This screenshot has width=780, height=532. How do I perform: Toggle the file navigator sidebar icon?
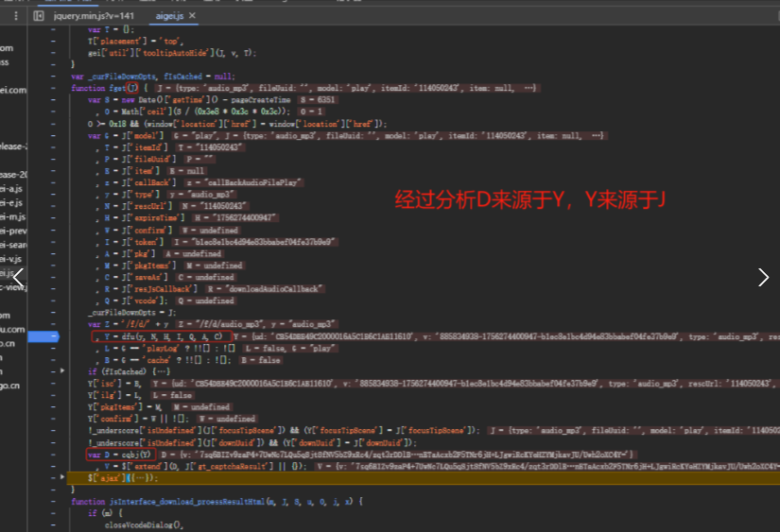point(39,16)
